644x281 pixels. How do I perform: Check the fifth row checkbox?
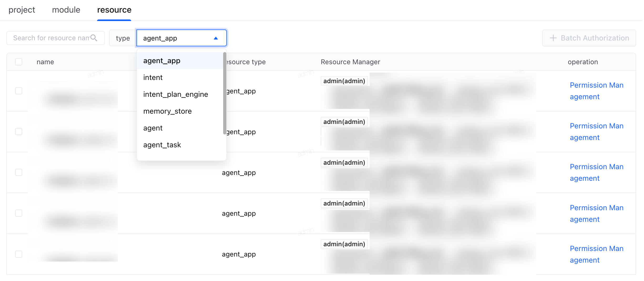(19, 254)
